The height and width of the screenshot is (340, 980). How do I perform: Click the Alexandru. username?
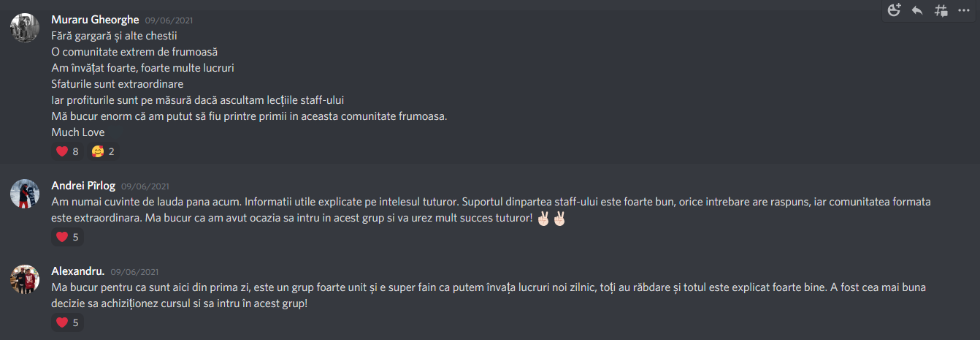click(x=78, y=271)
